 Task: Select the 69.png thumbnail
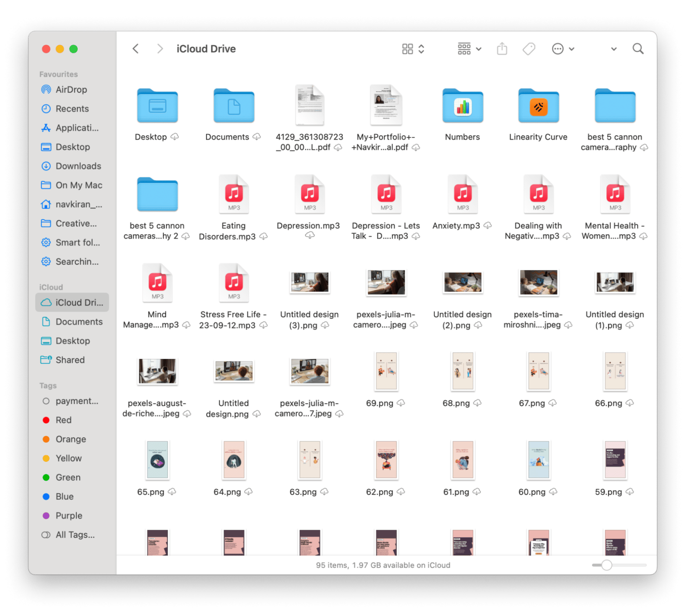(386, 371)
